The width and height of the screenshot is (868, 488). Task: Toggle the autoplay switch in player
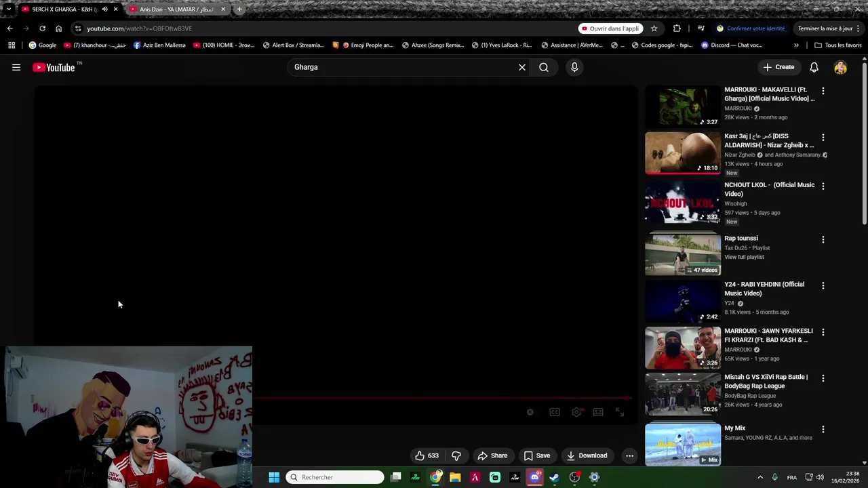(530, 412)
